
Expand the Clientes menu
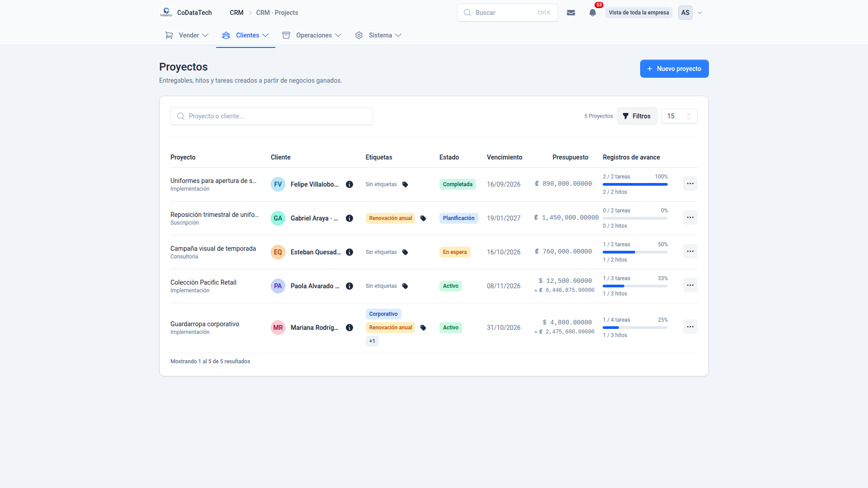pyautogui.click(x=245, y=35)
